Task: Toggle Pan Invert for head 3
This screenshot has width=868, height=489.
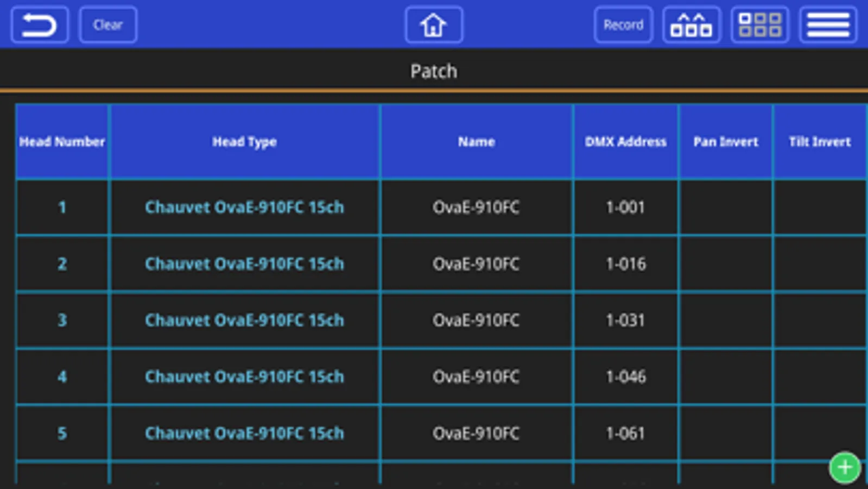Action: [x=726, y=321]
